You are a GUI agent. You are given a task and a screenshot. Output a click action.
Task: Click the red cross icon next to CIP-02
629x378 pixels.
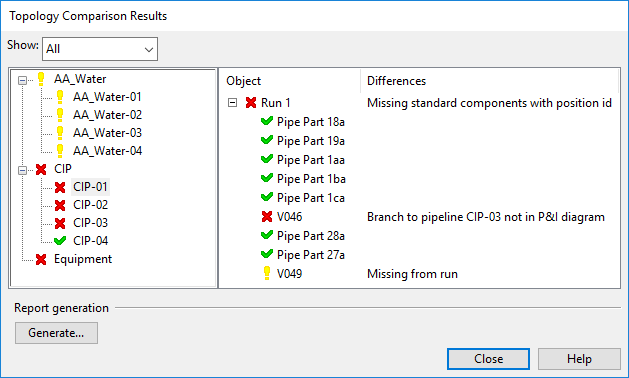(60, 205)
